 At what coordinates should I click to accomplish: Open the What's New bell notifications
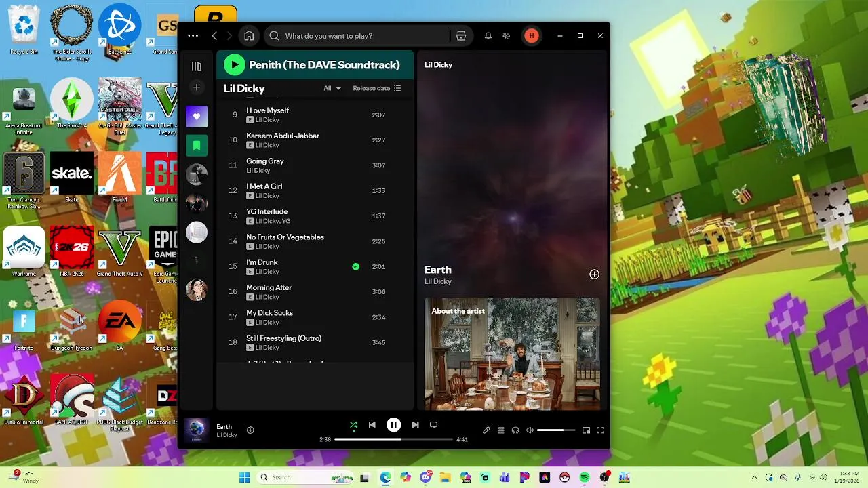(488, 36)
